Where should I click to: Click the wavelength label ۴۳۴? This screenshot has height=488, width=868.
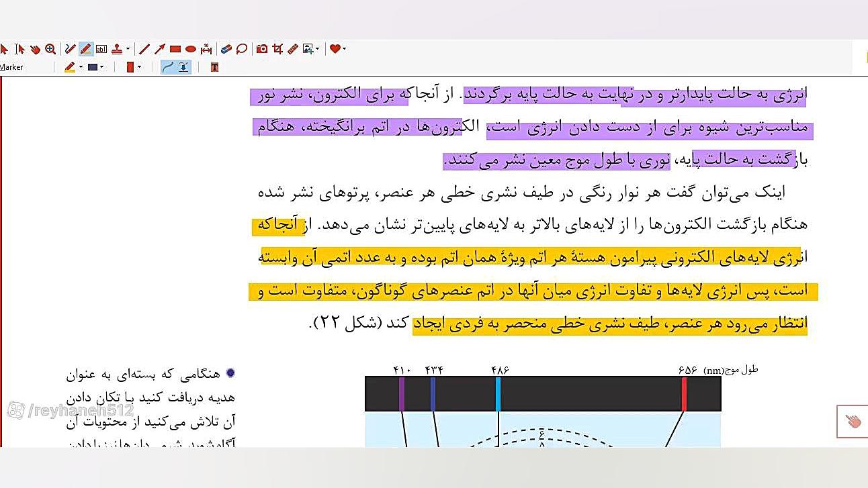pos(434,370)
